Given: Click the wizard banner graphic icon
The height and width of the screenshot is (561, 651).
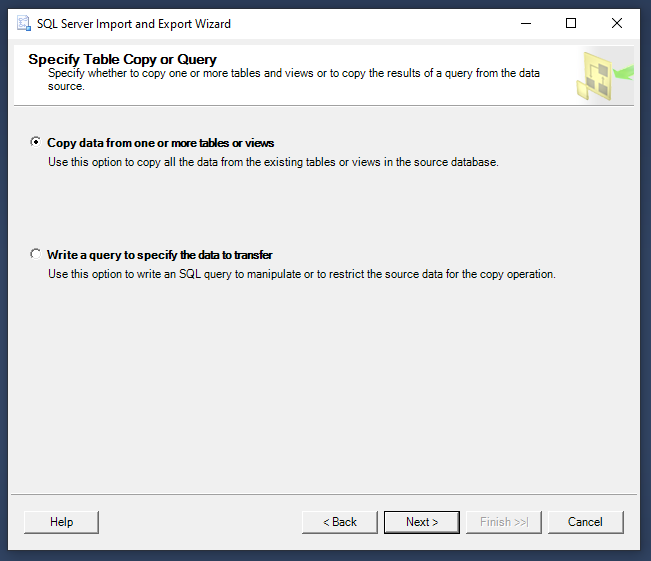Looking at the screenshot, I should (x=604, y=76).
